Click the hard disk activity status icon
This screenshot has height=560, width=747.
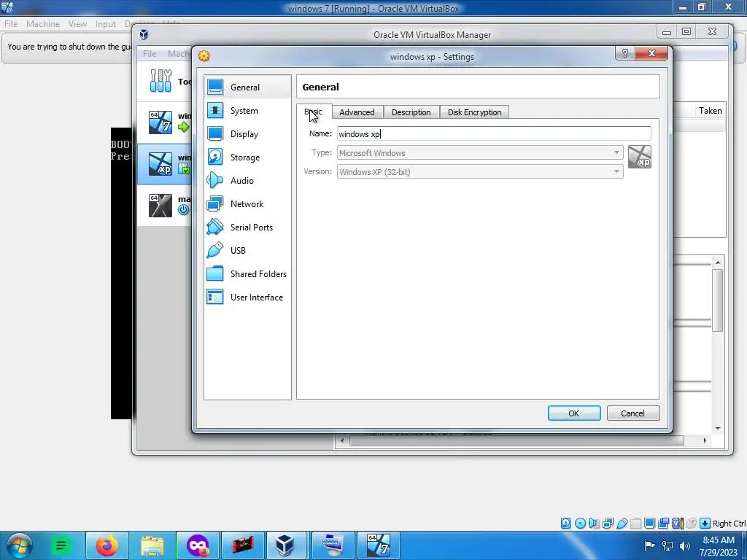coord(565,524)
